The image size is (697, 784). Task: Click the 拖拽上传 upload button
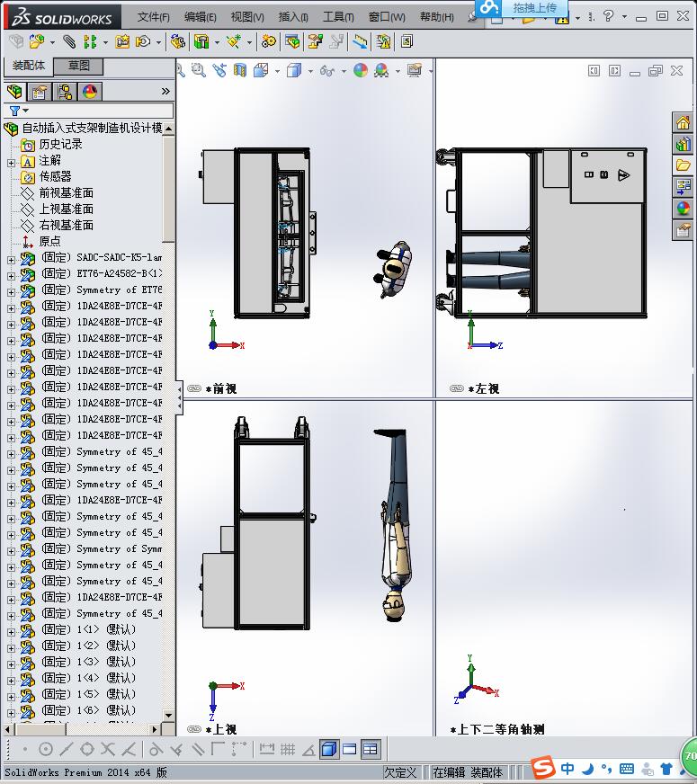click(x=523, y=7)
